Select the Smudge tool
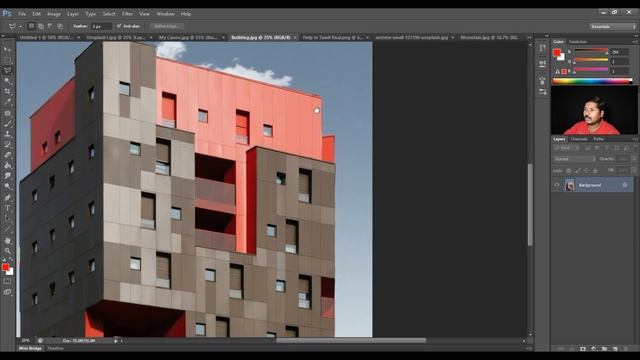Image resolution: width=640 pixels, height=360 pixels. point(7,176)
